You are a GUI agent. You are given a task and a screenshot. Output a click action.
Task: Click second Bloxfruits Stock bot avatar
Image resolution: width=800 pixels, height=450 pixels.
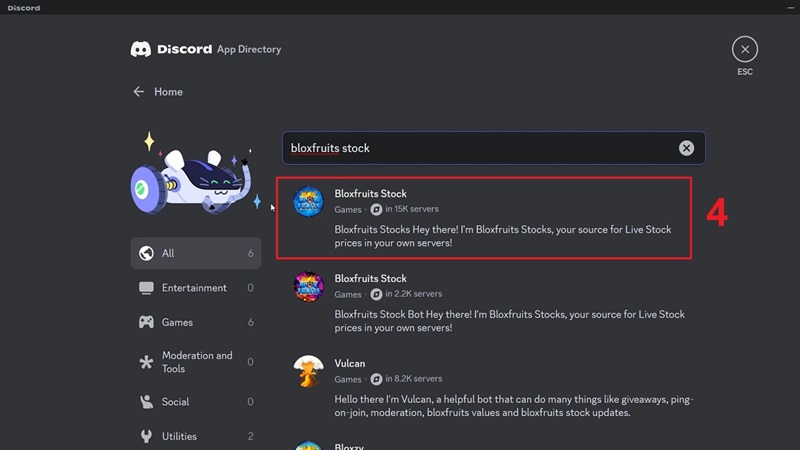pos(308,286)
